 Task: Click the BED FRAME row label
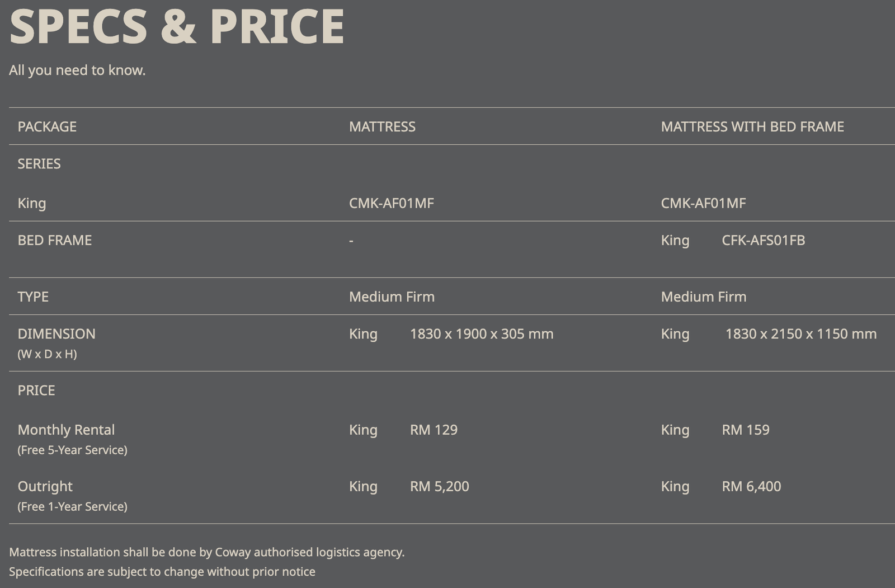pos(55,240)
